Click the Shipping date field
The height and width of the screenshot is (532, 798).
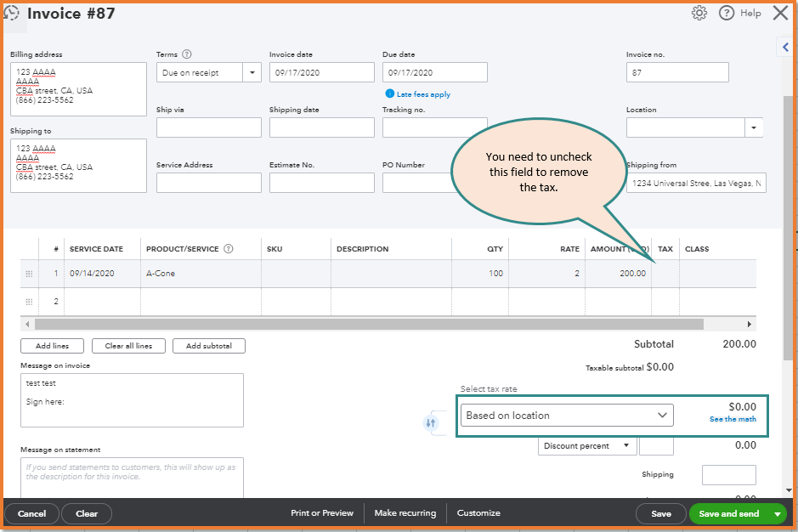(321, 127)
